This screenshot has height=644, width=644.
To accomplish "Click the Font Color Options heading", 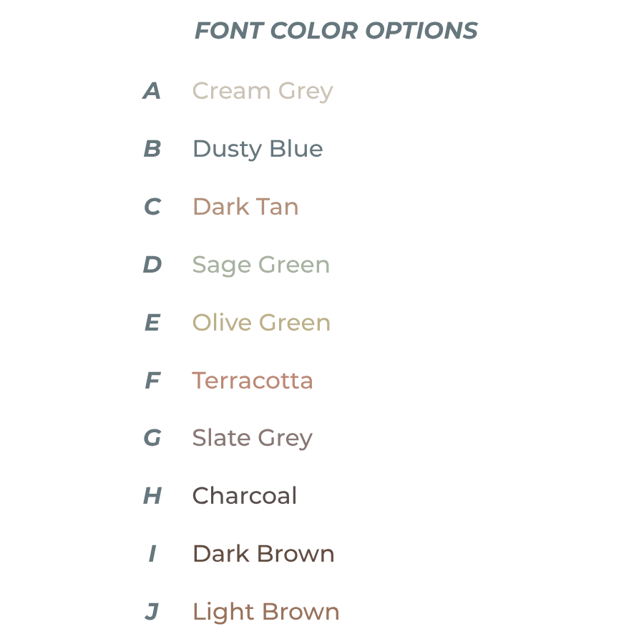I will tap(336, 31).
